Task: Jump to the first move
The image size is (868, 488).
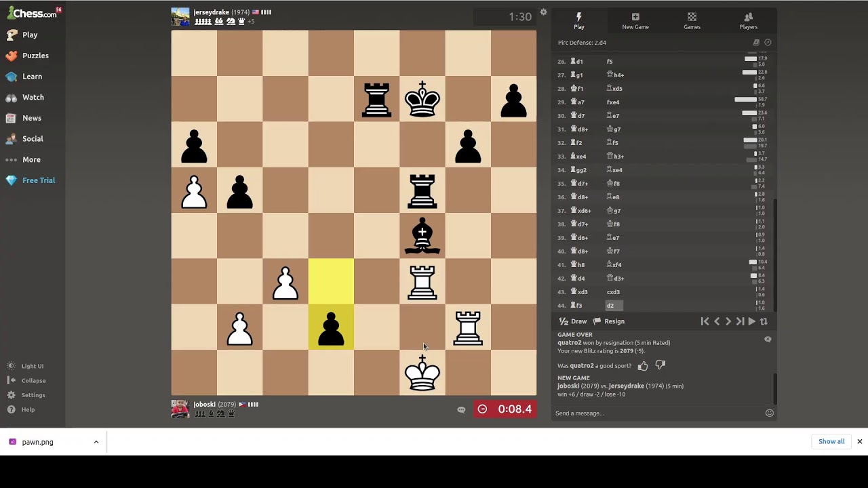Action: (705, 321)
